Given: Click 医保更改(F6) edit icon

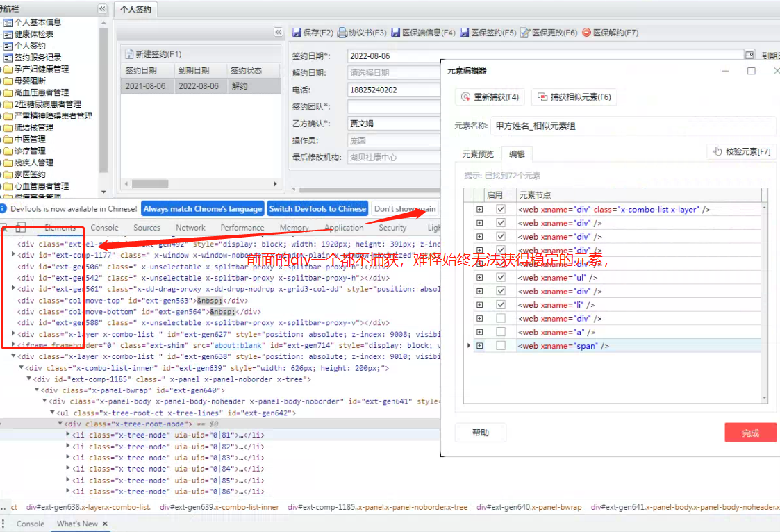Looking at the screenshot, I should (525, 33).
